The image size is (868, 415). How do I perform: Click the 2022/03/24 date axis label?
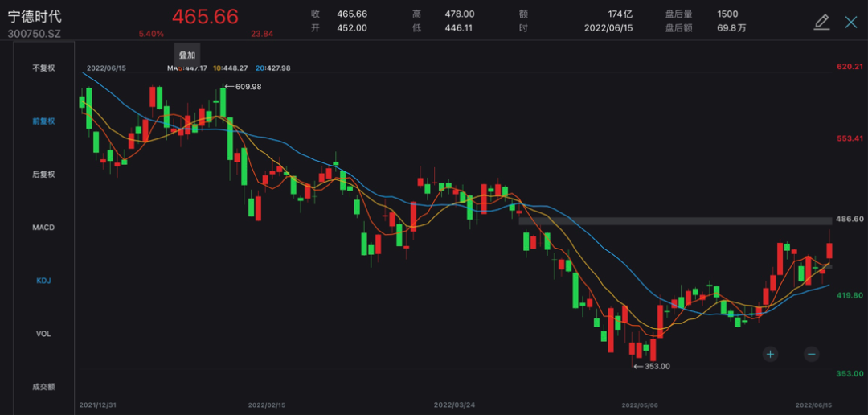pos(455,405)
